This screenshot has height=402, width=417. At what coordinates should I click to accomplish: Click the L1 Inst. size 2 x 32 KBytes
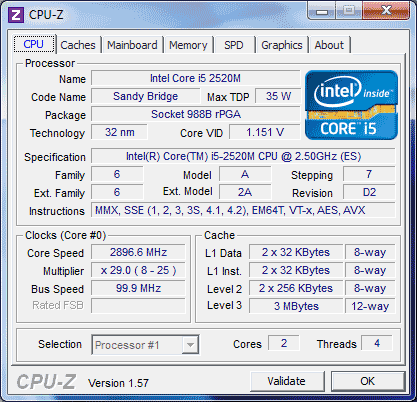pos(296,270)
